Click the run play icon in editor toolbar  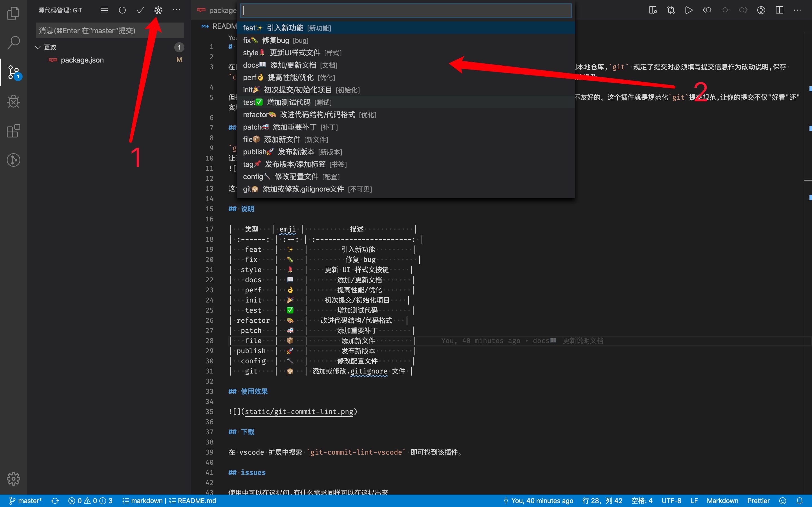[x=689, y=10]
